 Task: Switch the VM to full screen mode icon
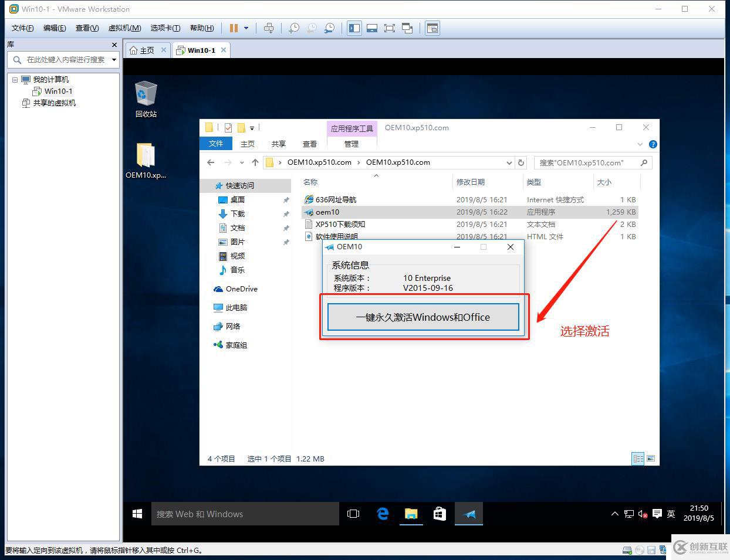(x=390, y=28)
